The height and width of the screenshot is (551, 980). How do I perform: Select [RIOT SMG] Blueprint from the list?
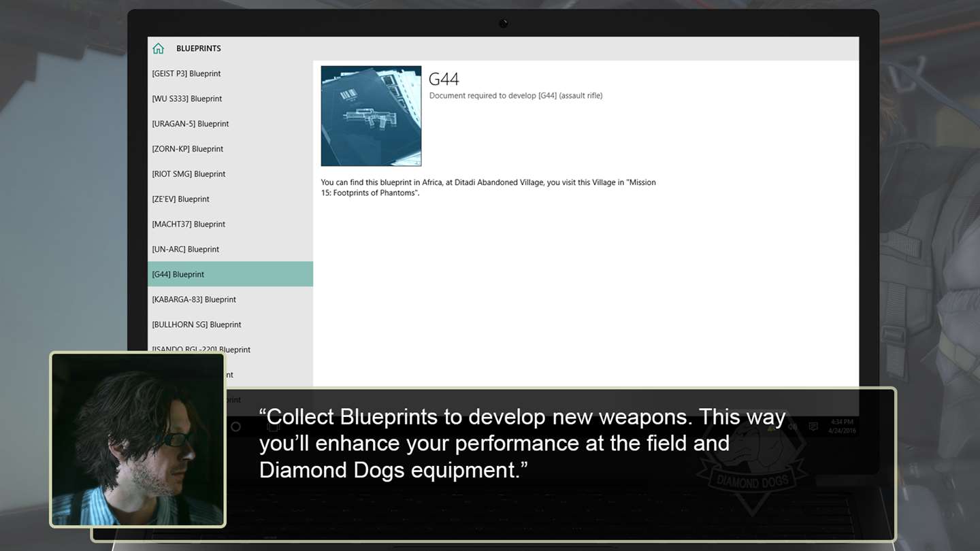231,174
